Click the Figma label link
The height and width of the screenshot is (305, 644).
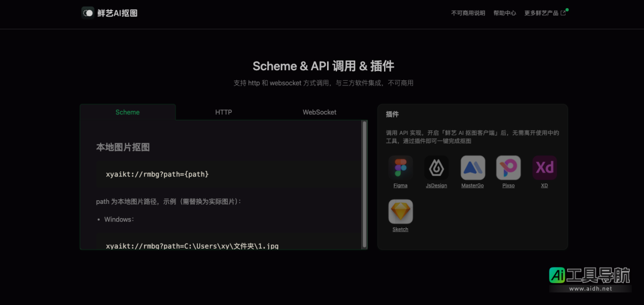click(400, 186)
